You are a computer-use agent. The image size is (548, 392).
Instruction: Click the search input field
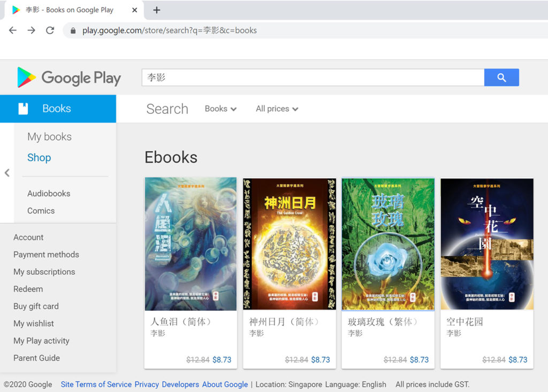[313, 78]
